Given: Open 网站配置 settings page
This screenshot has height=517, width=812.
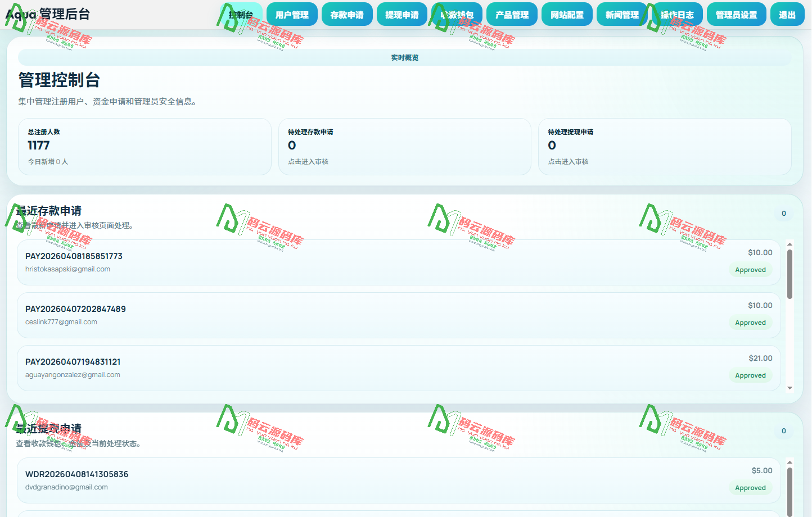Looking at the screenshot, I should click(x=567, y=15).
